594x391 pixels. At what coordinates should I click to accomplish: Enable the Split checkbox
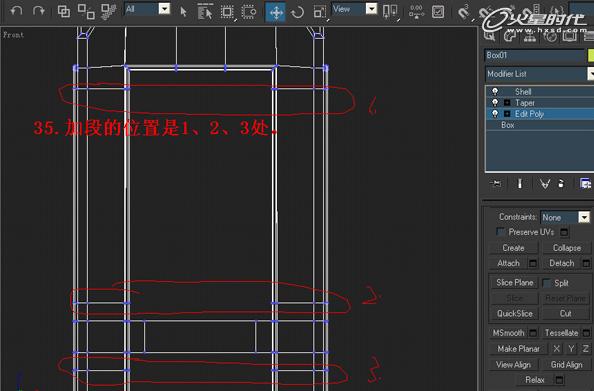546,283
